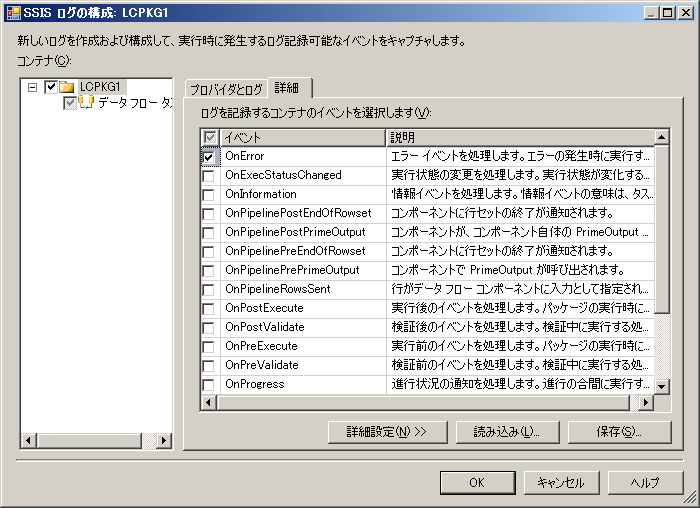The width and height of the screenshot is (700, 508).
Task: Click the 説明 column header
Action: [x=520, y=137]
